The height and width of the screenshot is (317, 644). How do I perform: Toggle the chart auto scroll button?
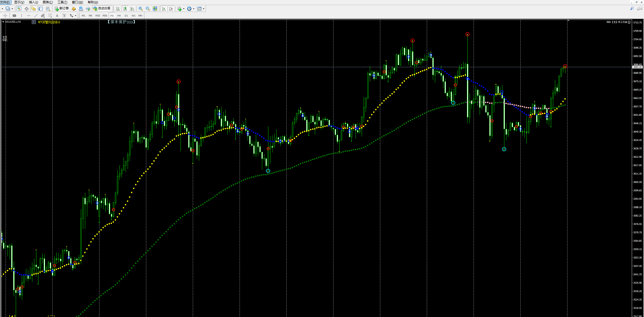pyautogui.click(x=164, y=9)
